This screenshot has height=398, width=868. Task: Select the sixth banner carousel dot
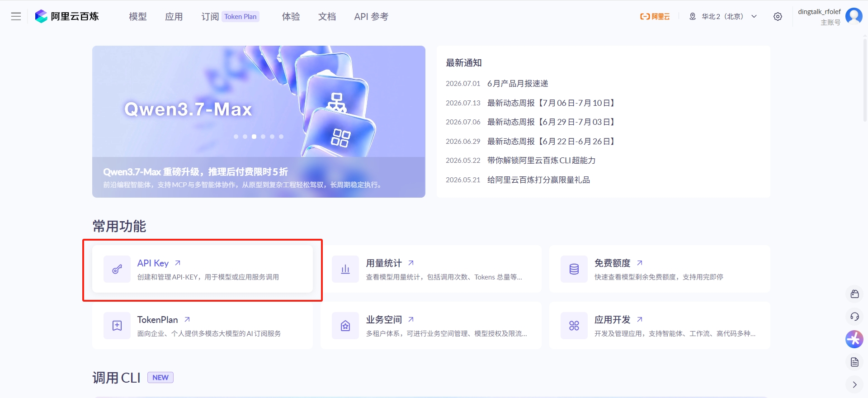281,137
